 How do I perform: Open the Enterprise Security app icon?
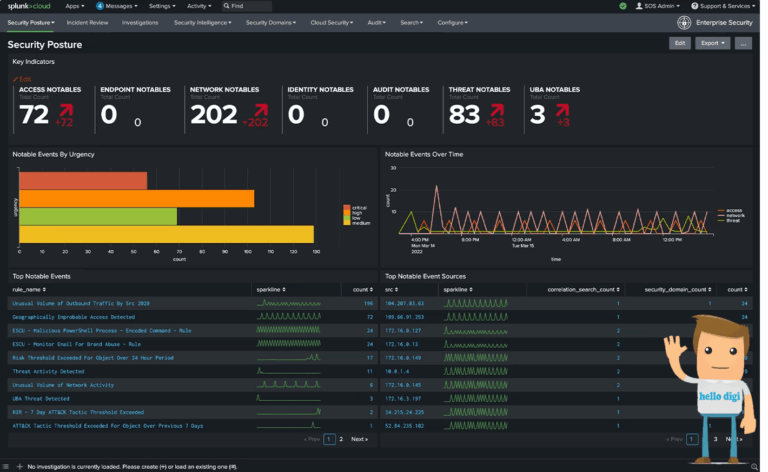[684, 23]
